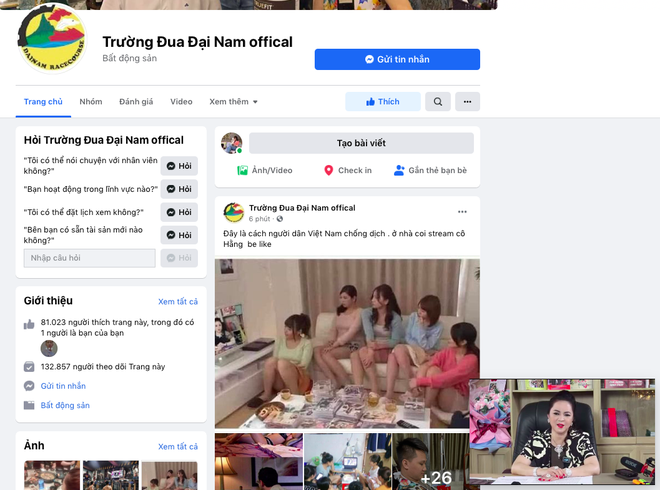Click the Check in location icon
The width and height of the screenshot is (660, 490).
coord(328,171)
